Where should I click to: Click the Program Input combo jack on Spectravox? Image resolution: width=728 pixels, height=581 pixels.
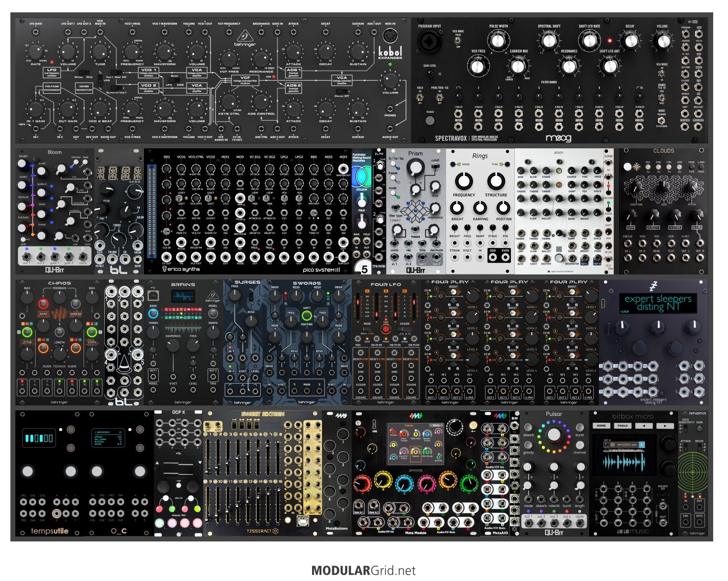click(430, 42)
